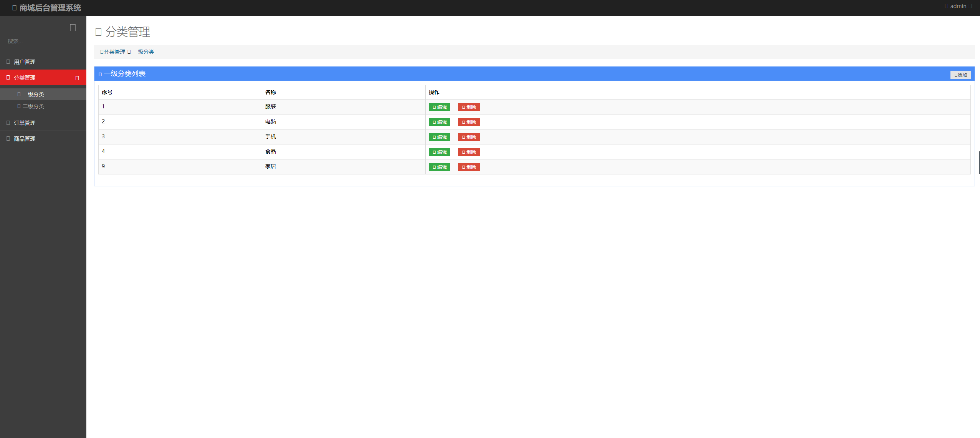Click the user icon next to admin
The image size is (980, 438).
pyautogui.click(x=946, y=6)
